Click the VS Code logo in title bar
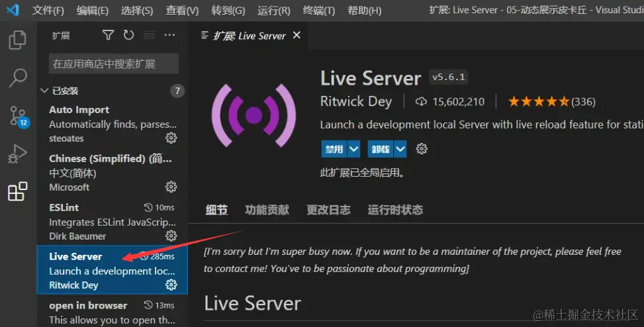 point(13,9)
